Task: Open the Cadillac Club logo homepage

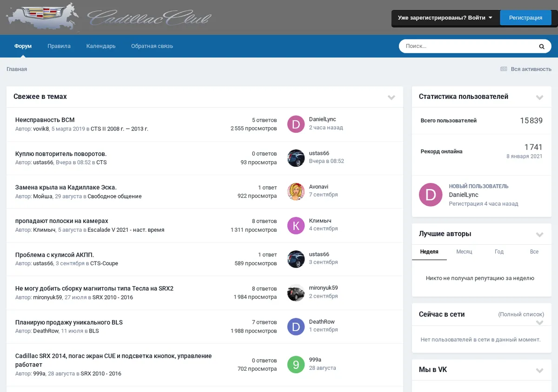Action: pos(109,17)
